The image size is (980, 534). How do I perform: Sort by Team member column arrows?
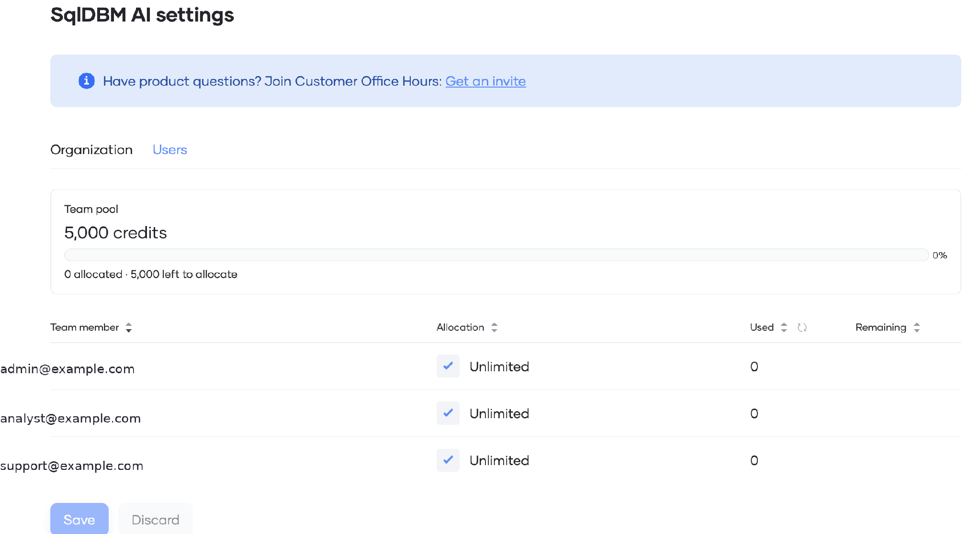pos(129,327)
